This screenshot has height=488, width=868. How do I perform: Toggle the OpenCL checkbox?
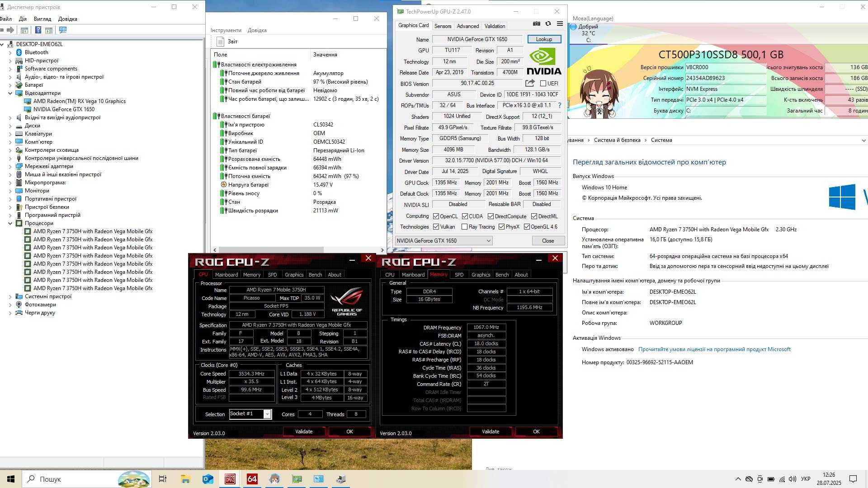[436, 216]
